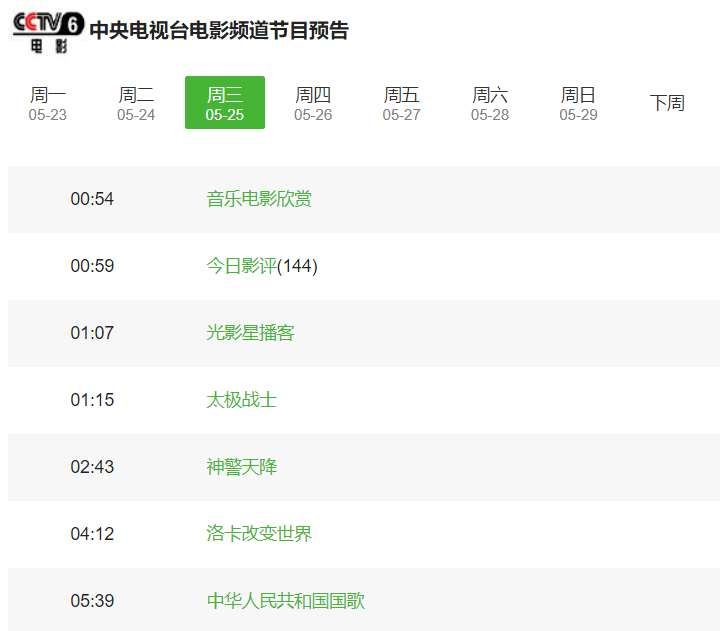
Task: Select the Monday 05-23 tab
Action: (x=48, y=103)
